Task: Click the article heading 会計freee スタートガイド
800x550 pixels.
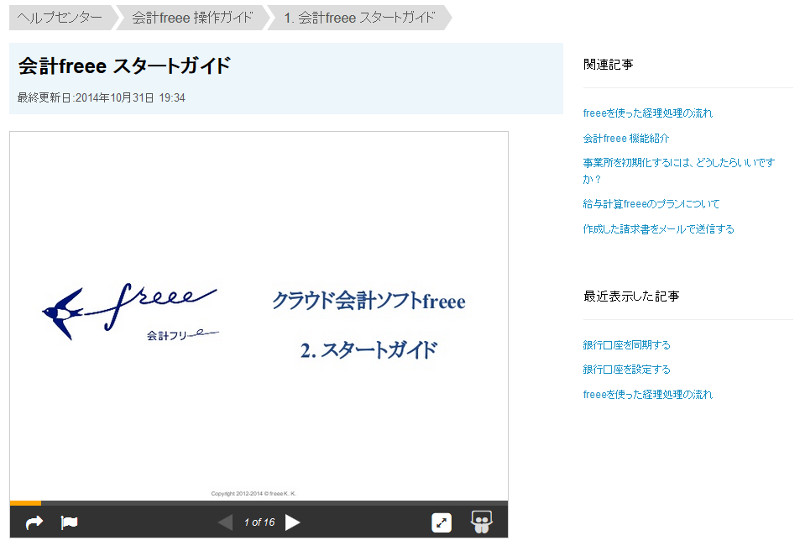Action: pyautogui.click(x=124, y=66)
